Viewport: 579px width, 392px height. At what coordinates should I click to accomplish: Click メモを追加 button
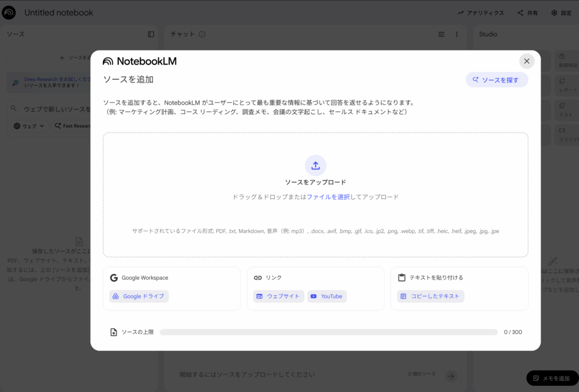tap(550, 378)
